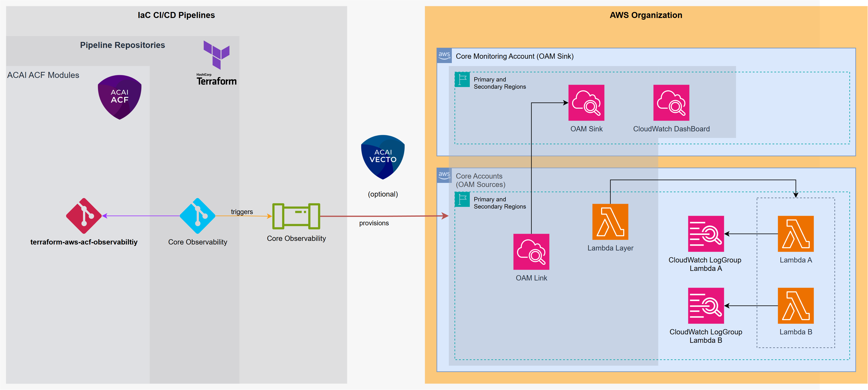868x390 pixels.
Task: Click the ACAI VECTO shield logo
Action: pyautogui.click(x=382, y=157)
